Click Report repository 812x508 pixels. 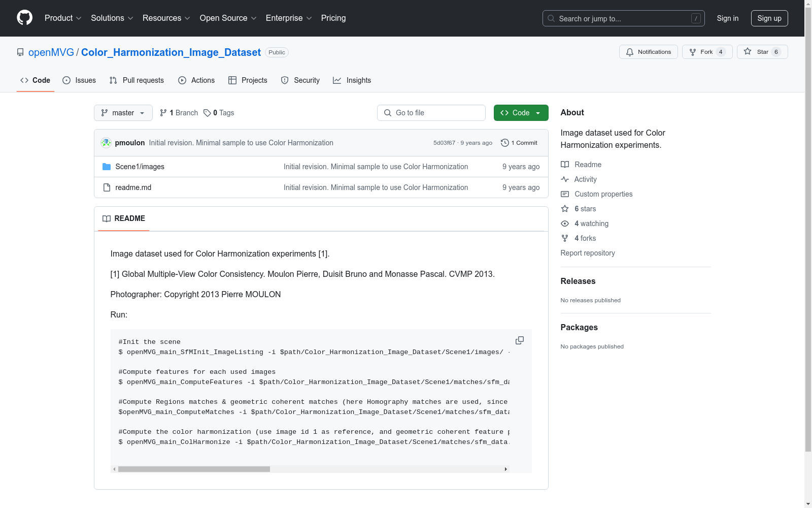pos(588,253)
